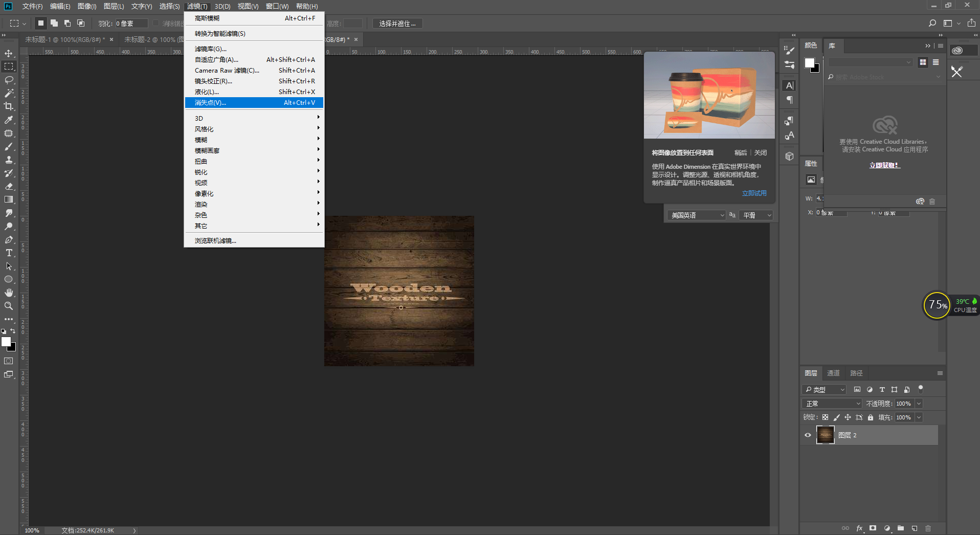The width and height of the screenshot is (980, 535).
Task: Select the Crop tool
Action: coord(9,106)
